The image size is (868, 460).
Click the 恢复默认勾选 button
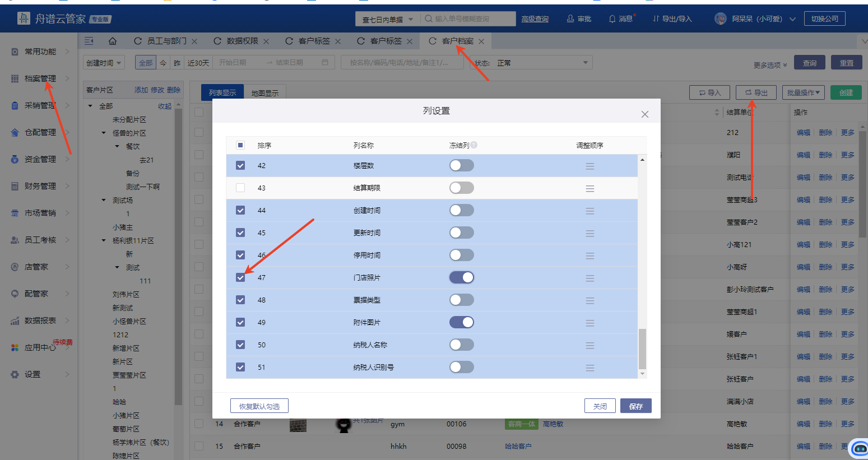pyautogui.click(x=259, y=406)
